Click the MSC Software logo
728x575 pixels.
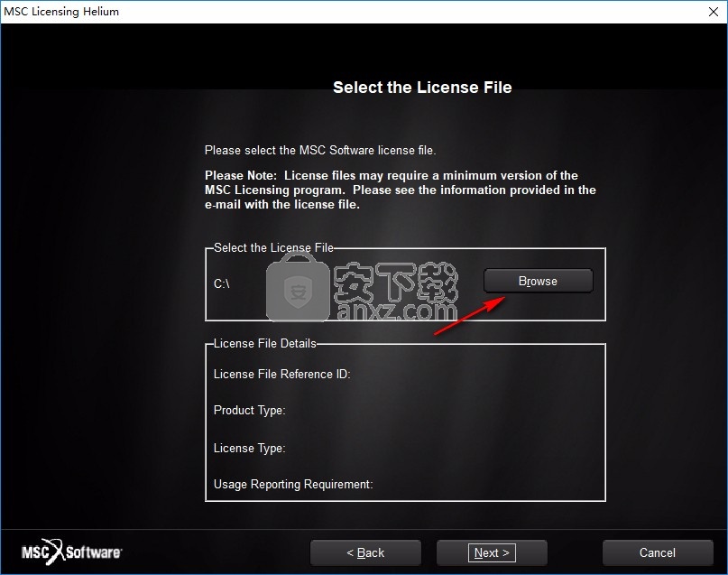click(x=71, y=552)
